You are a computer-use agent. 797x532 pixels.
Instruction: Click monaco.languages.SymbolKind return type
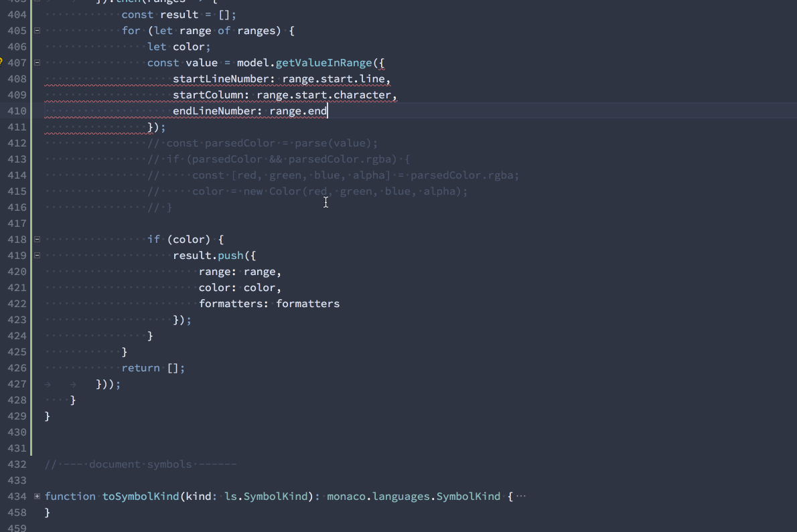click(414, 496)
